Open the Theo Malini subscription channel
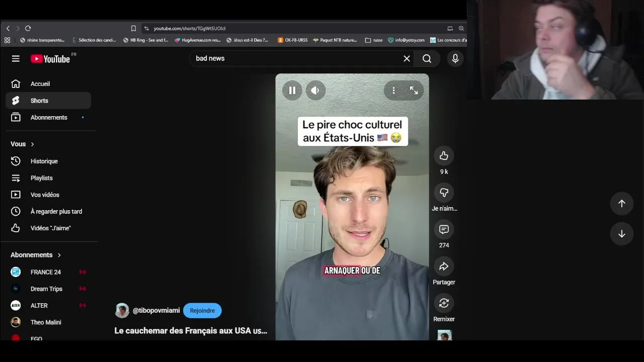644x362 pixels. click(x=48, y=322)
